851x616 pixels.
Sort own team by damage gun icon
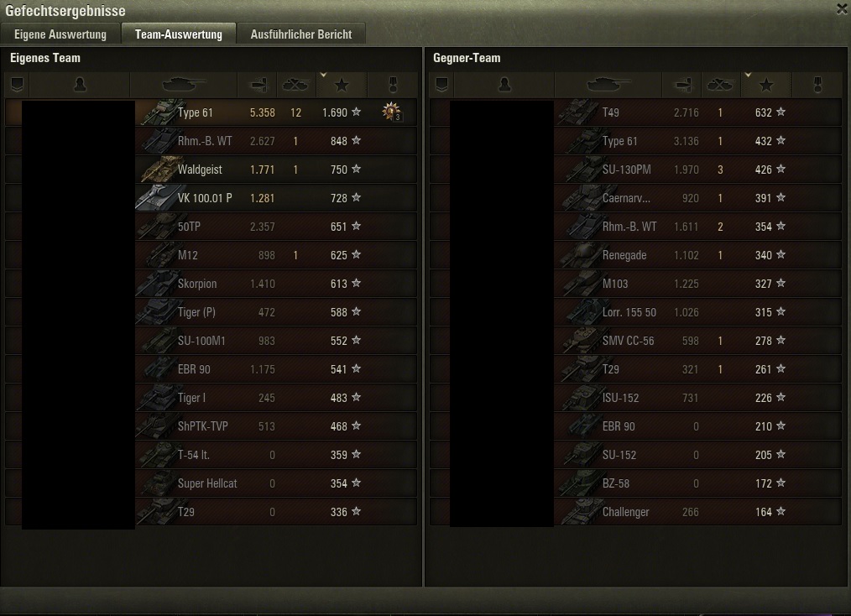(x=258, y=85)
